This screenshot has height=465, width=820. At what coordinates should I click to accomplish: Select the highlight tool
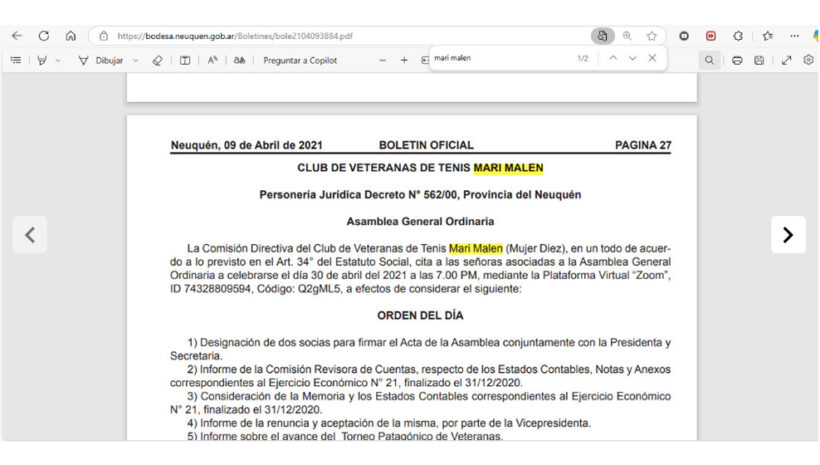coord(42,60)
